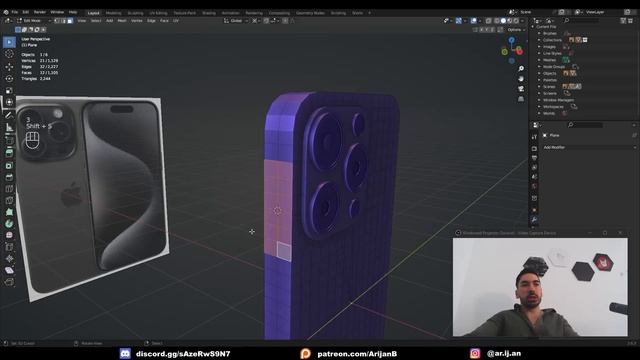Click the viewport zoom magnifier icon

[521, 69]
